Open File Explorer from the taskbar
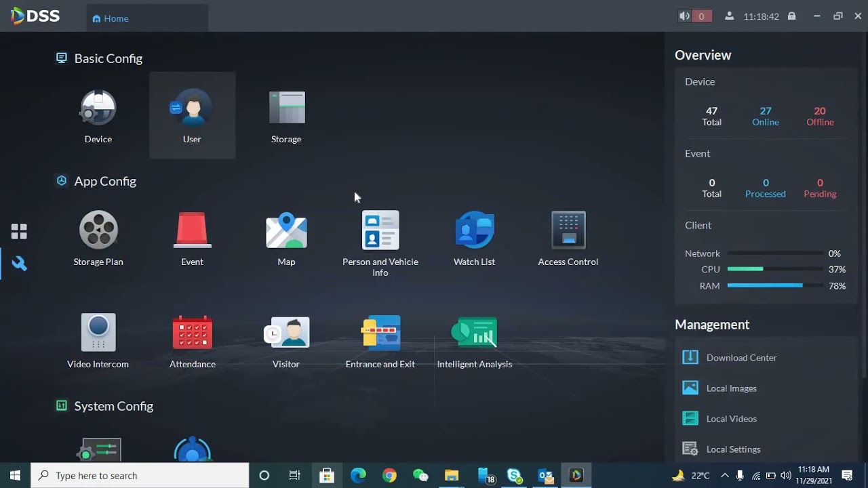This screenshot has width=868, height=488. point(452,476)
